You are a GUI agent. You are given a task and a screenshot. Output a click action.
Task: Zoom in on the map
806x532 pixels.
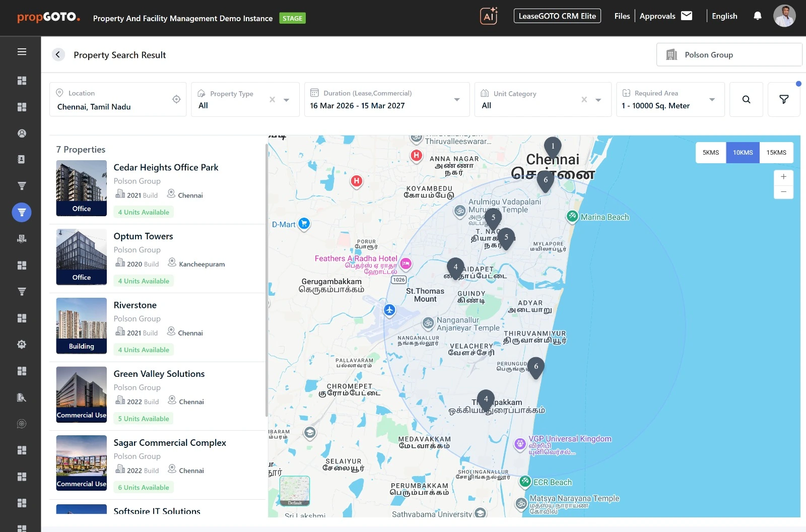tap(783, 177)
